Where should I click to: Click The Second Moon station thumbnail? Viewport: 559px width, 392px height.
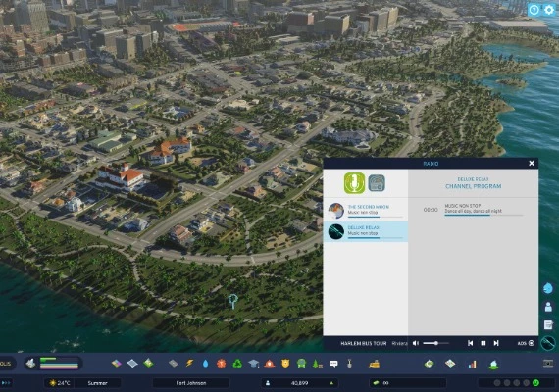point(335,211)
